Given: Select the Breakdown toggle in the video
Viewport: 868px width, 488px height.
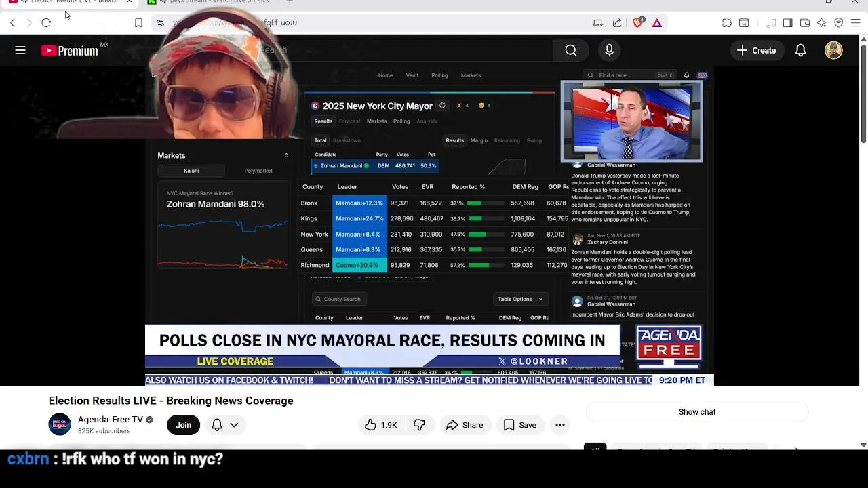Looking at the screenshot, I should tap(347, 140).
